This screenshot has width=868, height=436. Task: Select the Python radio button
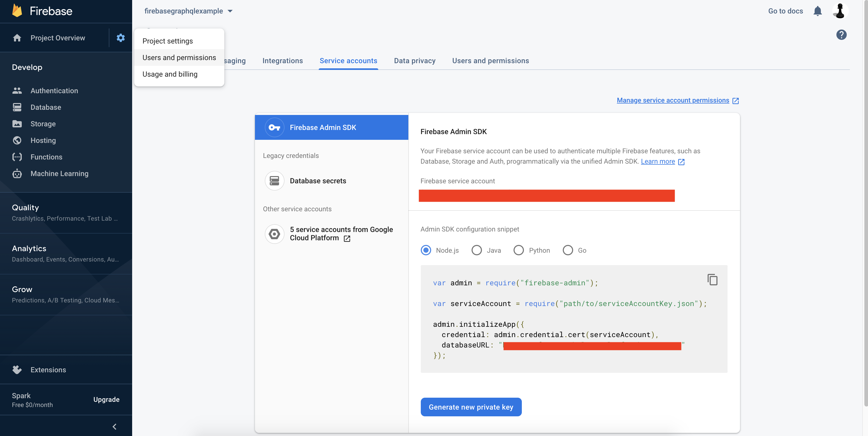click(x=518, y=250)
